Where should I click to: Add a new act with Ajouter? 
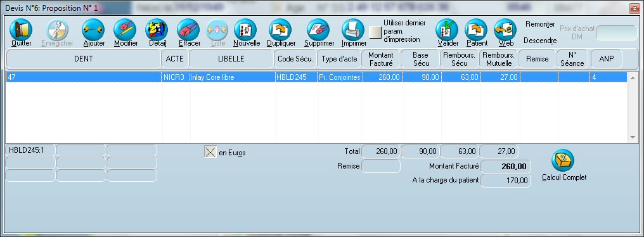[x=93, y=30]
